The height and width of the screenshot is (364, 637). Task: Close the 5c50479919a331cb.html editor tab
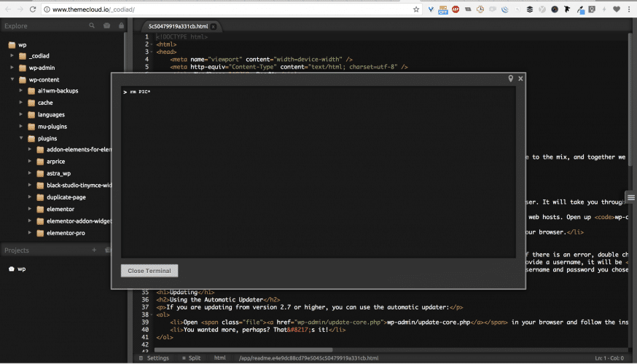[x=214, y=26]
